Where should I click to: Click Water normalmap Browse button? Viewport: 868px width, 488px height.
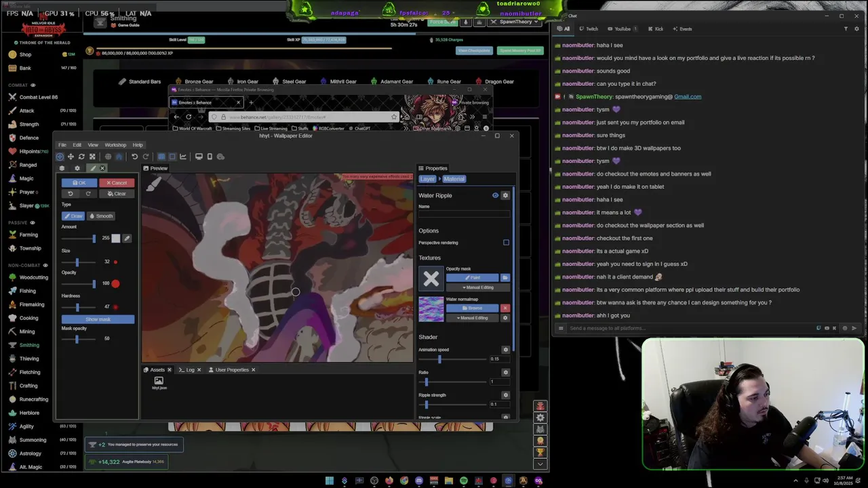tap(472, 308)
